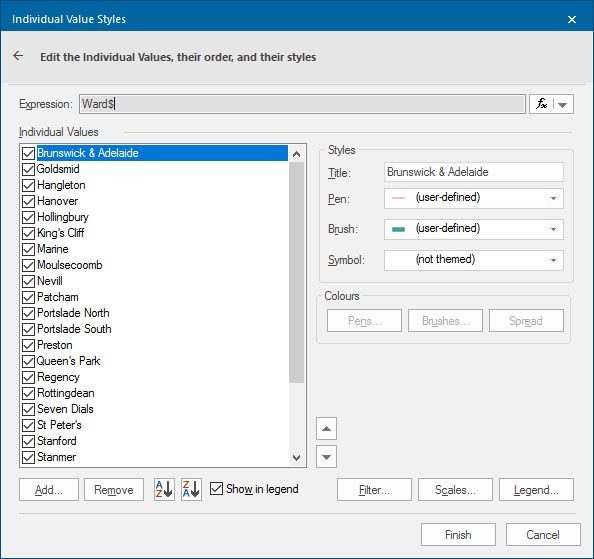Click the Spread colours button

coord(526,320)
